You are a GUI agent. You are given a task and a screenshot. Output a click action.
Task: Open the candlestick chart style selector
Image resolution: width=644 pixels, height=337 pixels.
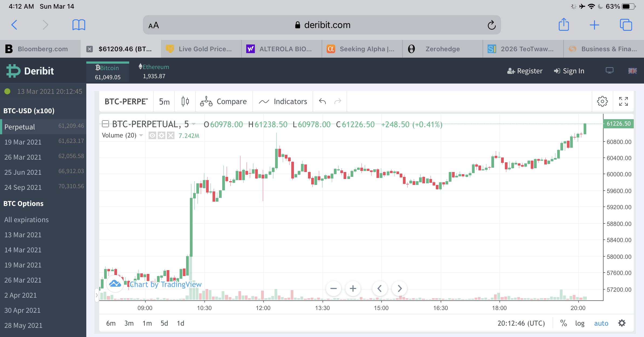185,102
